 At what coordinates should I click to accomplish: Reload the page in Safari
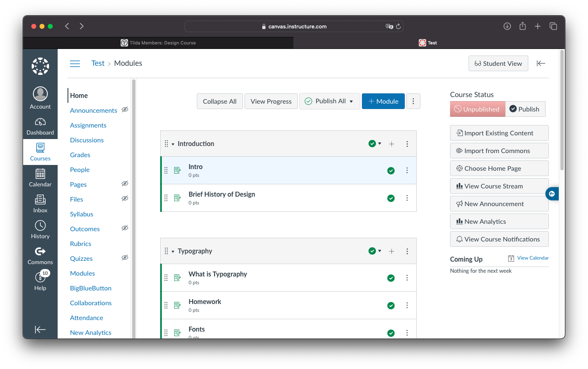point(398,26)
